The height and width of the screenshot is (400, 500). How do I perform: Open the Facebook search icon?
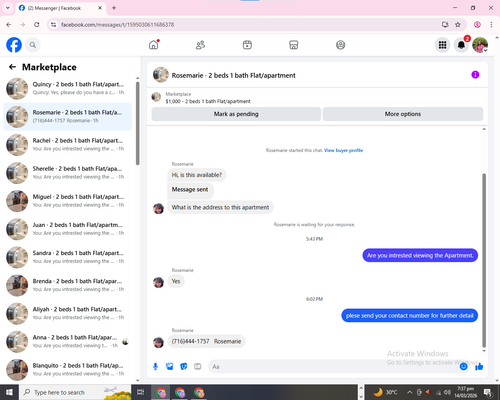pos(33,45)
